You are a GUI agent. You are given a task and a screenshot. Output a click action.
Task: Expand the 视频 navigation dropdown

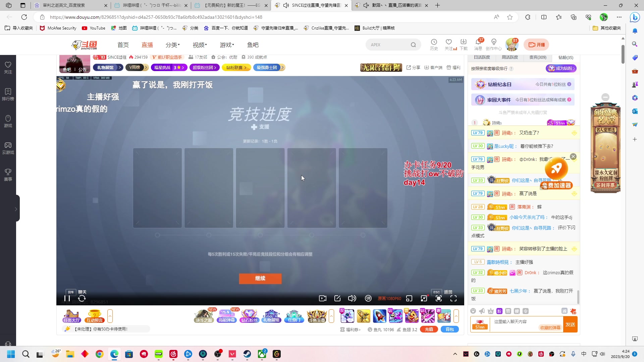pyautogui.click(x=200, y=45)
